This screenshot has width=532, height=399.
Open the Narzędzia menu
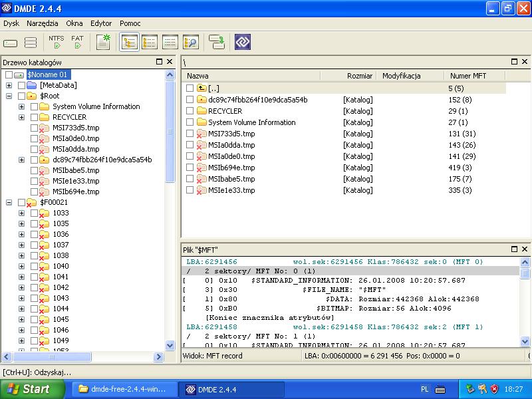click(x=43, y=23)
